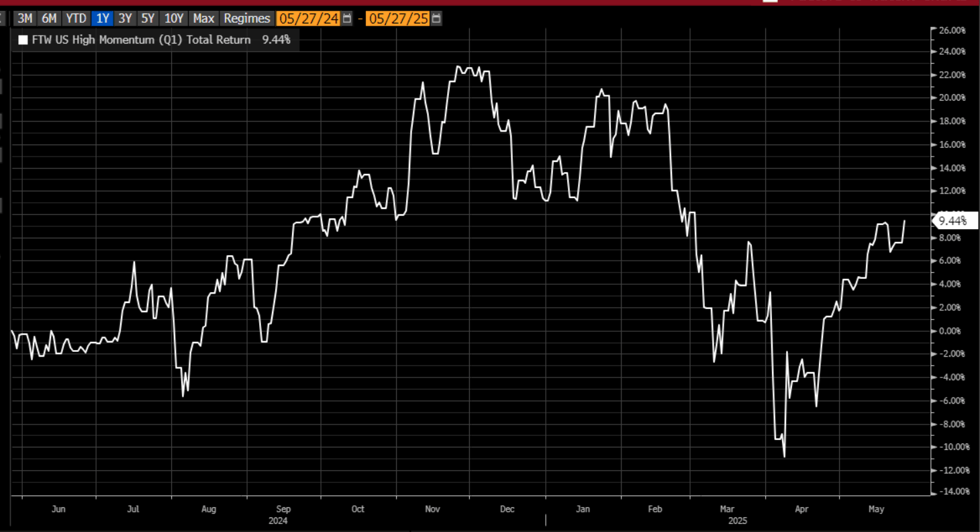
Task: Open the calendar picker for end date 05/27/25
Action: (x=436, y=18)
